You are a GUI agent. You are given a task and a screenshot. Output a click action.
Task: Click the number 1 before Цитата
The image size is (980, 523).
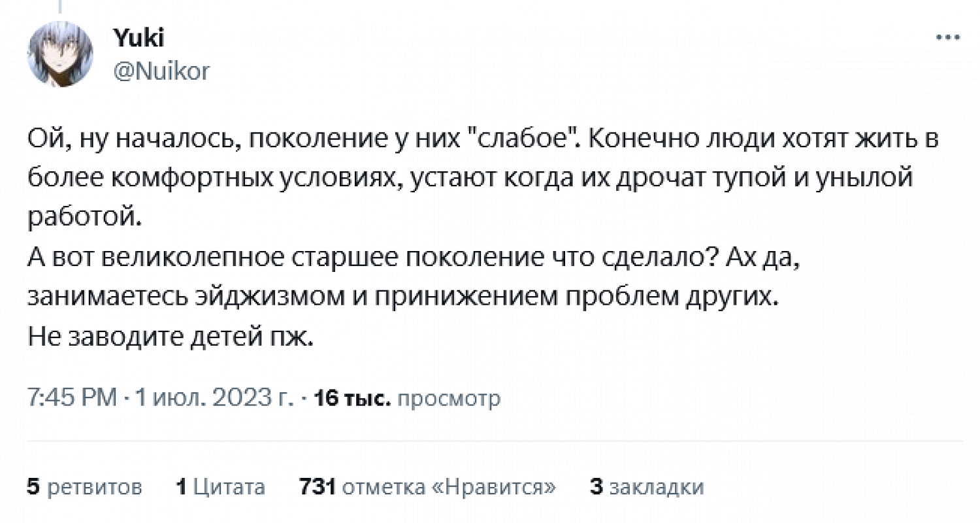click(x=182, y=486)
